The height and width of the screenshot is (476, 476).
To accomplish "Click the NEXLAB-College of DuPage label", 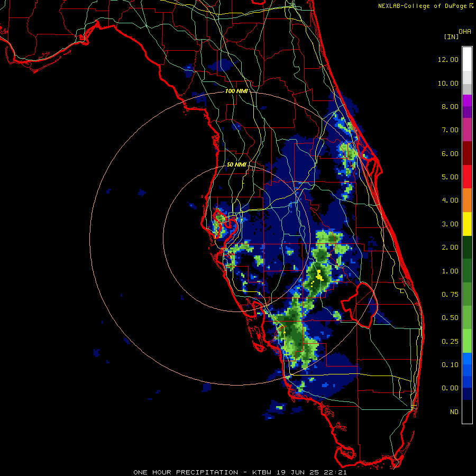I will (422, 6).
